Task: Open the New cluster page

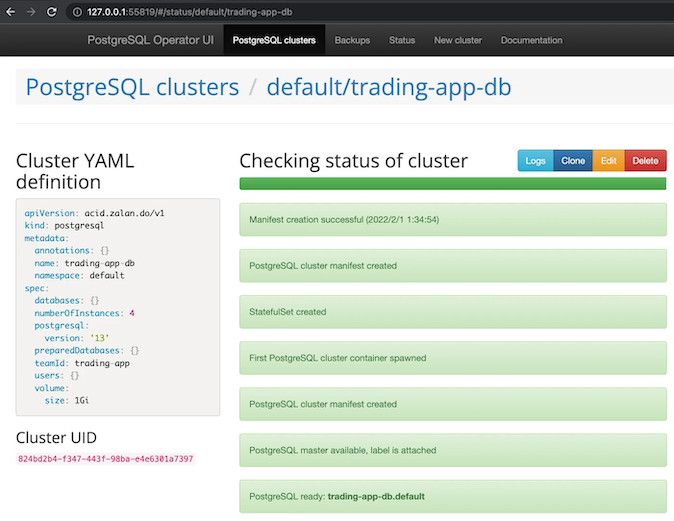Action: [458, 40]
